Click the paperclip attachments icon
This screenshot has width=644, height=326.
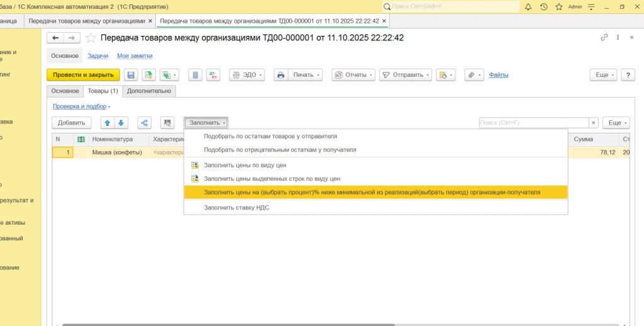point(474,75)
